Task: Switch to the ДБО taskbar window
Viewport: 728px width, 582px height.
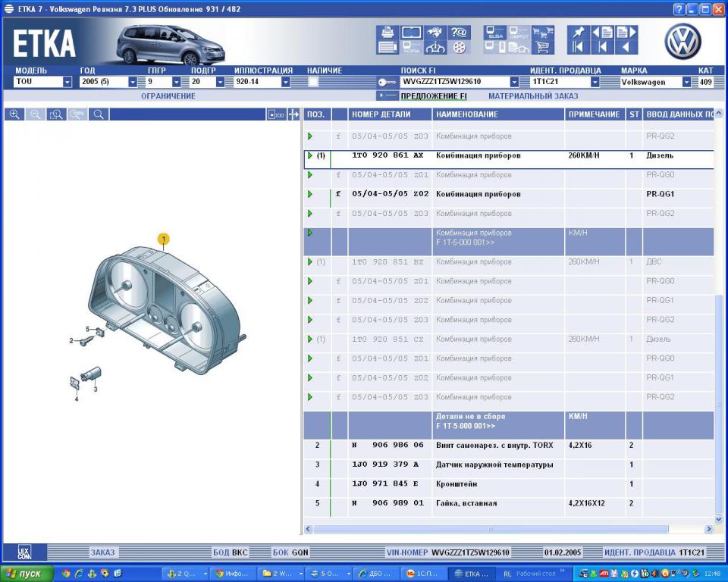Action: [375, 574]
